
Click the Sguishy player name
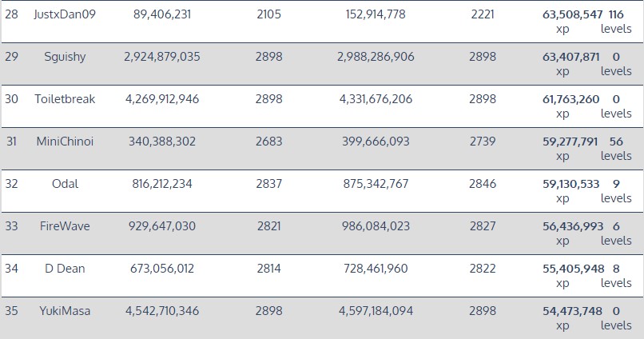point(65,57)
